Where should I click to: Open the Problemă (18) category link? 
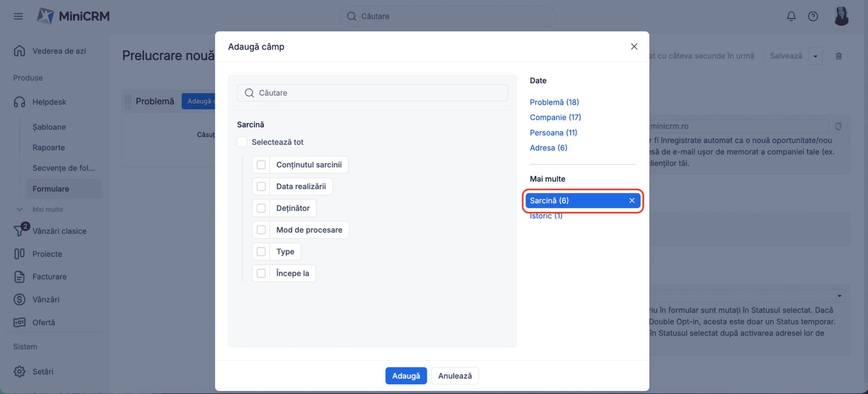click(554, 102)
